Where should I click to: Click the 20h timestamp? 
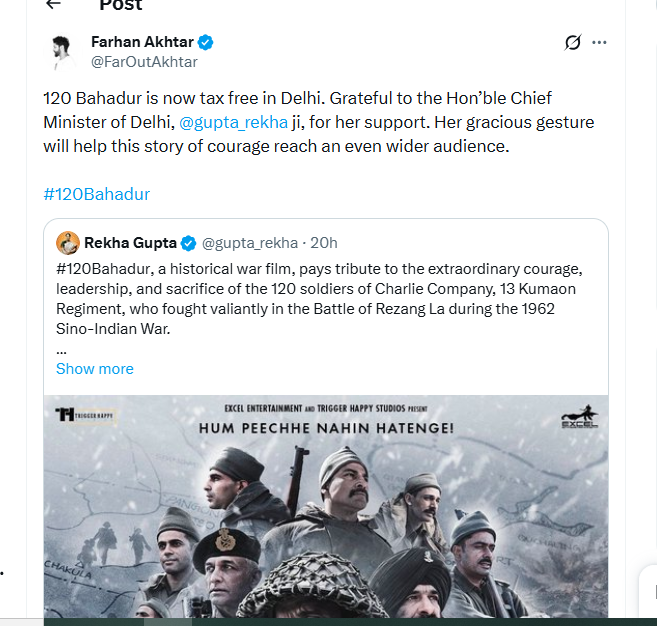click(x=324, y=243)
